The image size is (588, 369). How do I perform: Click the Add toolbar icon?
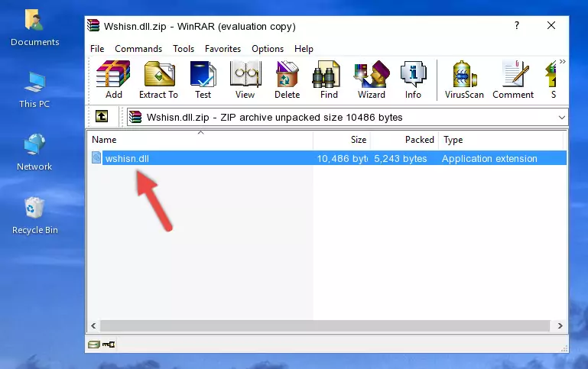point(113,79)
